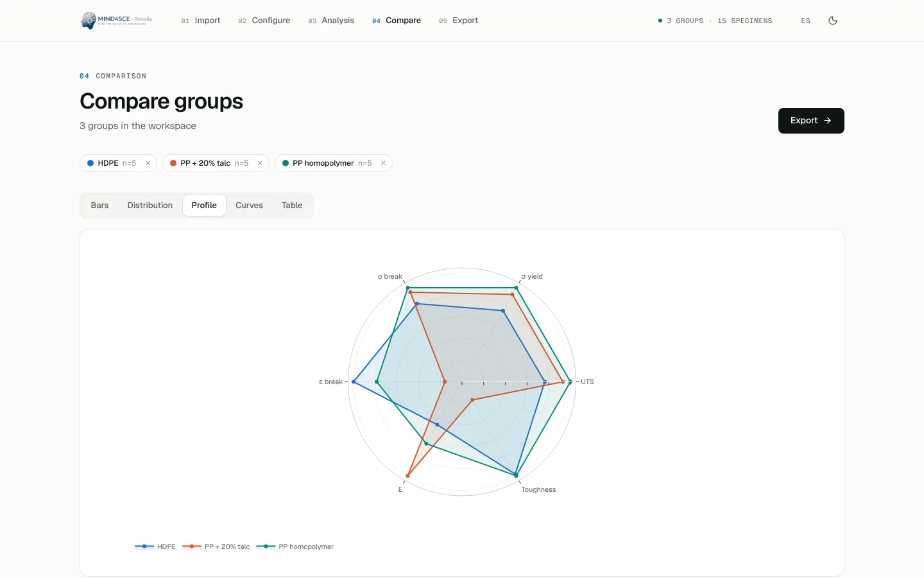The height and width of the screenshot is (578, 924).
Task: Click the σ break axis label
Action: (390, 277)
